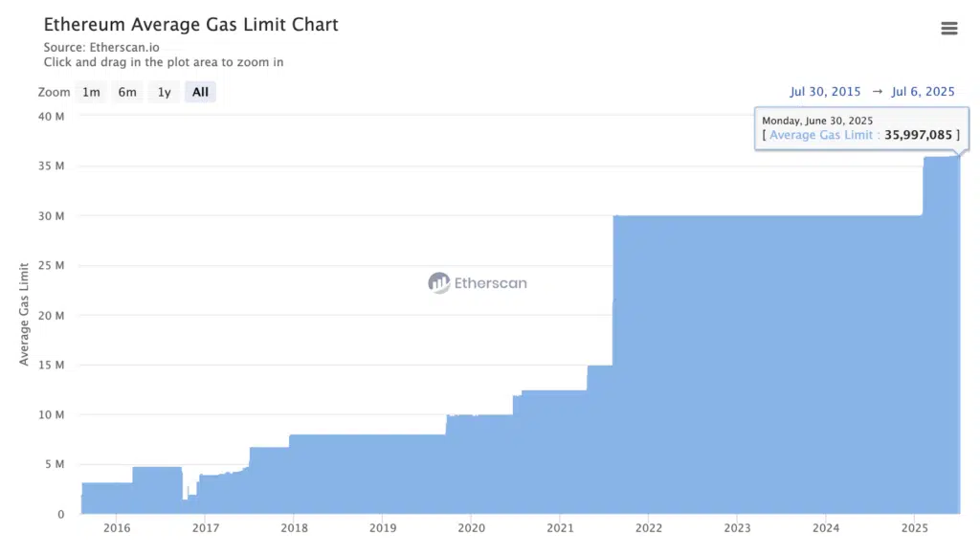Click the vertical Average Gas Limit axis title

pyautogui.click(x=24, y=315)
